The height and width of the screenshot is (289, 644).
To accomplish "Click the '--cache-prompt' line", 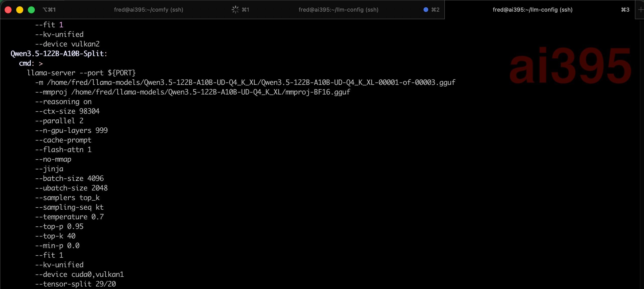I will pyautogui.click(x=63, y=140).
